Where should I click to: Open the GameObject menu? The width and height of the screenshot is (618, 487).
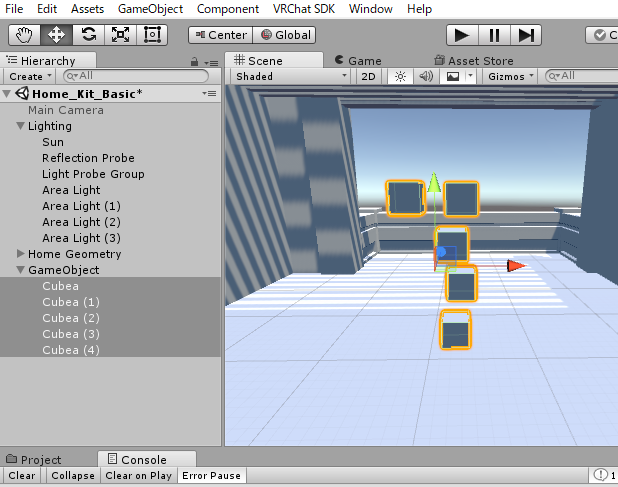150,9
